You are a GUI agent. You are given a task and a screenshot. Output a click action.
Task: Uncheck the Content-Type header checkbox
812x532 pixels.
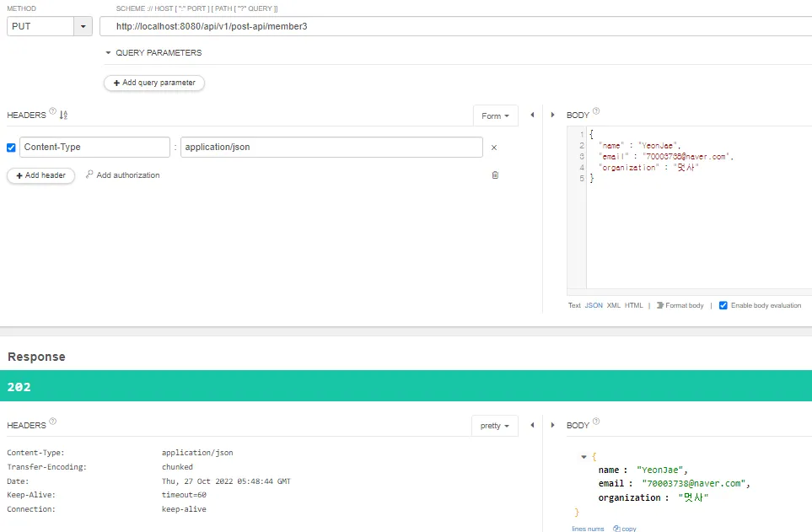tap(11, 148)
